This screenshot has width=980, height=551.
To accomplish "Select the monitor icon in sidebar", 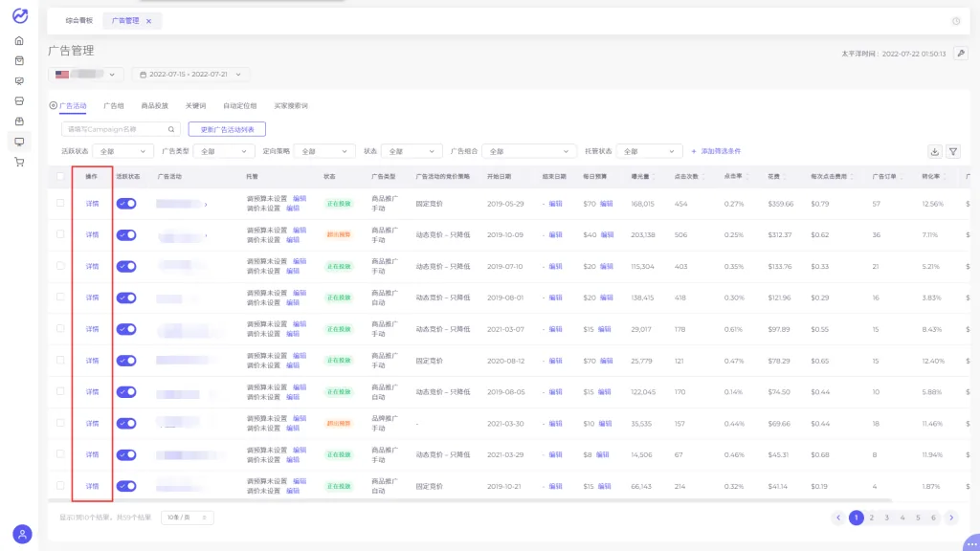I will click(19, 142).
